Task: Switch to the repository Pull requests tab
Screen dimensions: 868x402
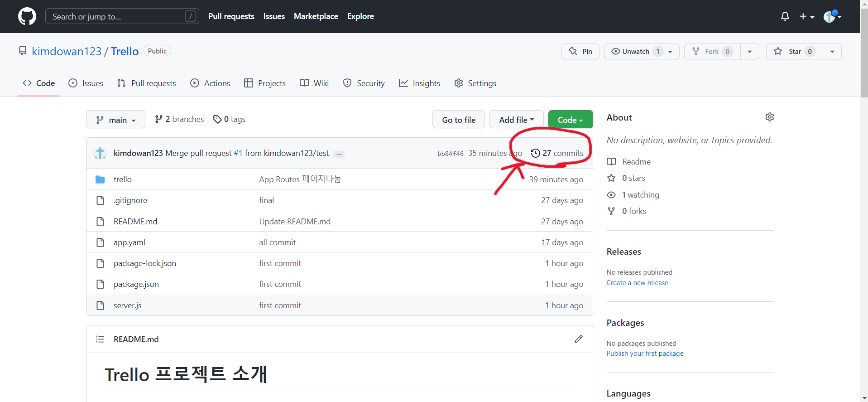Action: point(147,83)
